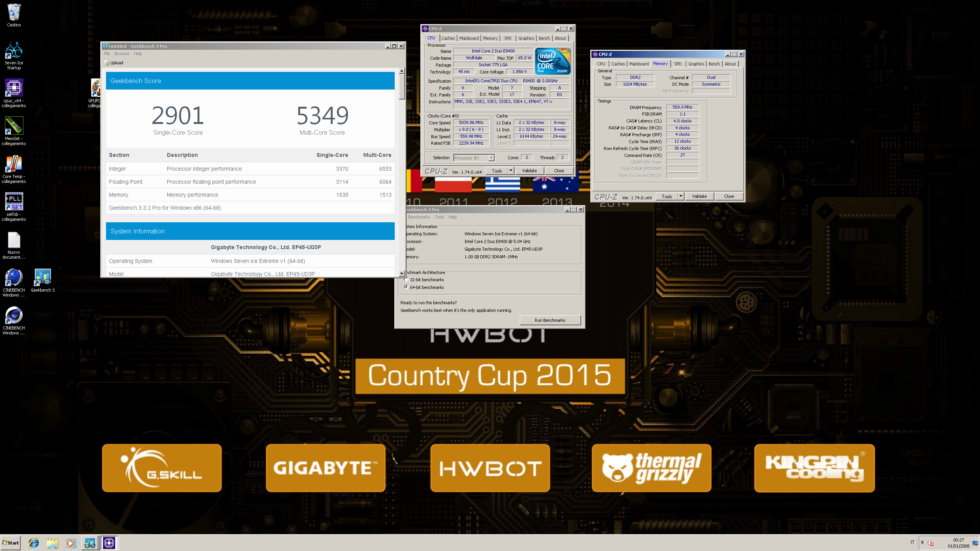980x551 pixels.
Task: Click Tools button in CPU-Z CPU window
Action: 497,171
